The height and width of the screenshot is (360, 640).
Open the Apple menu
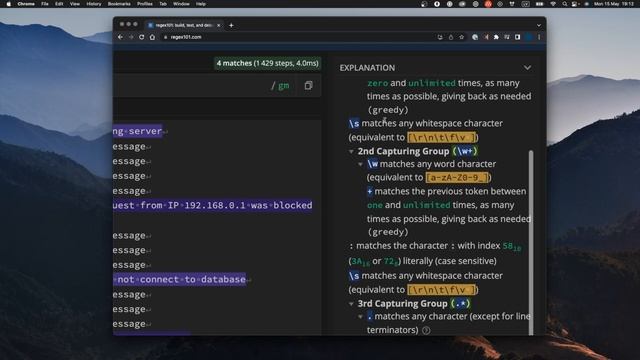(x=9, y=4)
